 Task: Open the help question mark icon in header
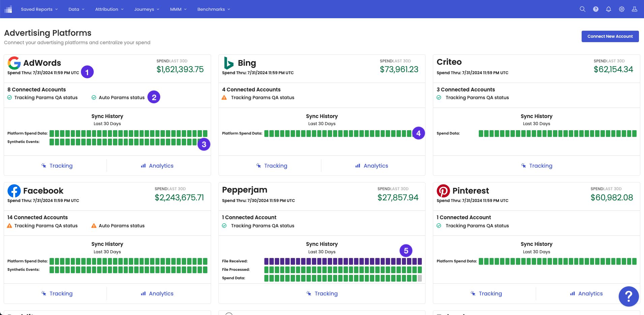click(x=596, y=9)
